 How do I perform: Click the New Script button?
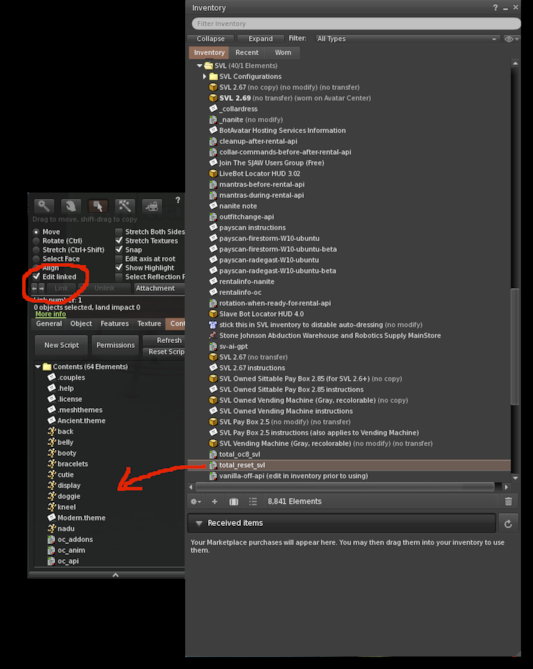point(61,345)
